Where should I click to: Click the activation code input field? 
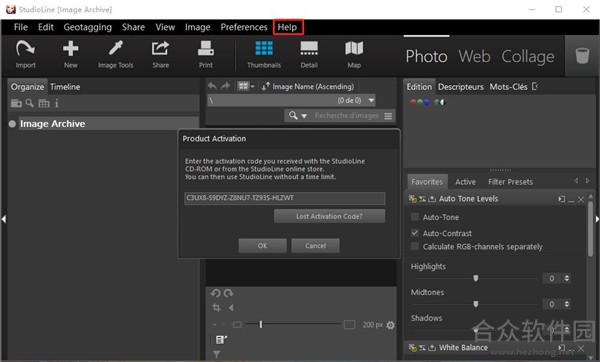point(284,198)
